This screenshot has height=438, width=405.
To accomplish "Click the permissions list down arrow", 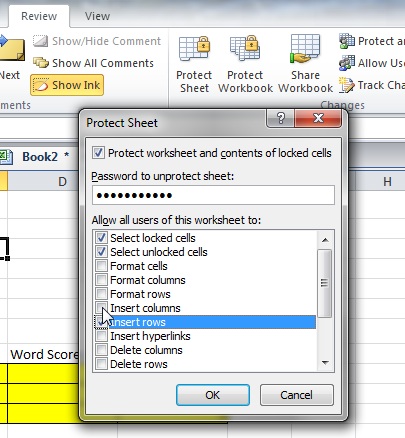I will coord(325,362).
